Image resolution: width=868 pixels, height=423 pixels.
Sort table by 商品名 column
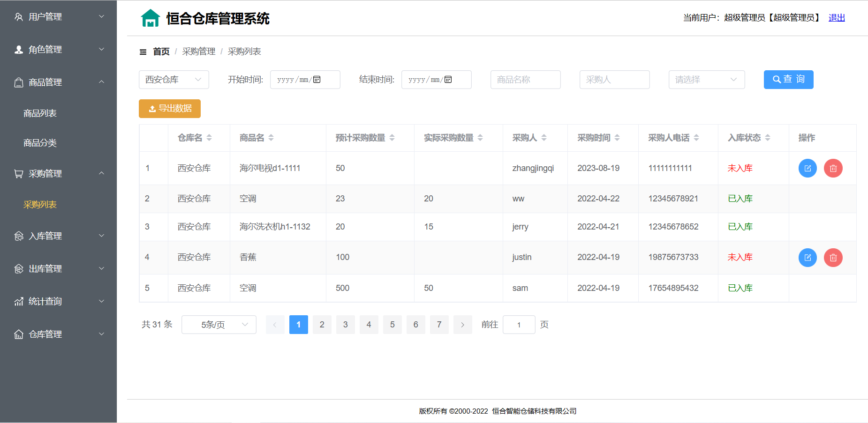pos(271,138)
